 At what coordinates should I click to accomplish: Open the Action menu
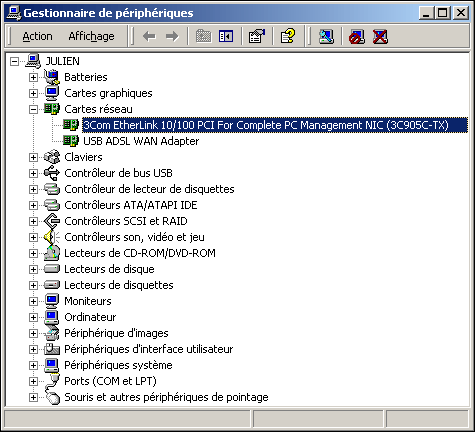click(x=37, y=36)
